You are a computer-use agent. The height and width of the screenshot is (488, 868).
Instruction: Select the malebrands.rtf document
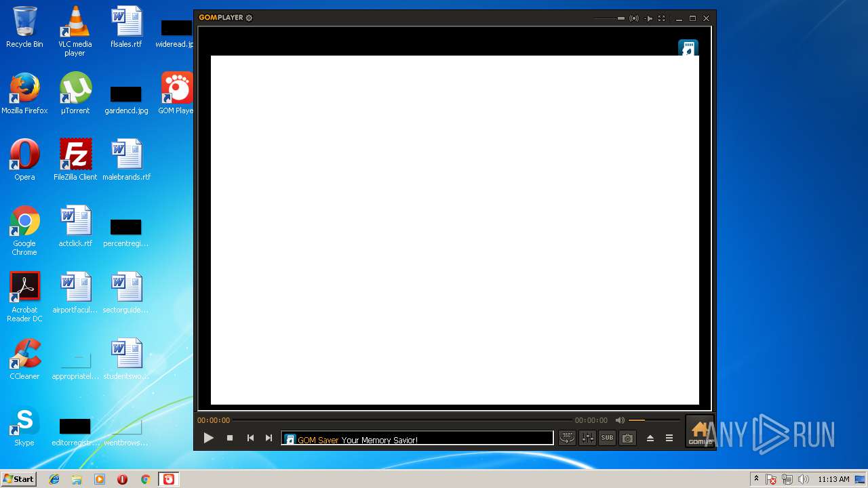(126, 160)
